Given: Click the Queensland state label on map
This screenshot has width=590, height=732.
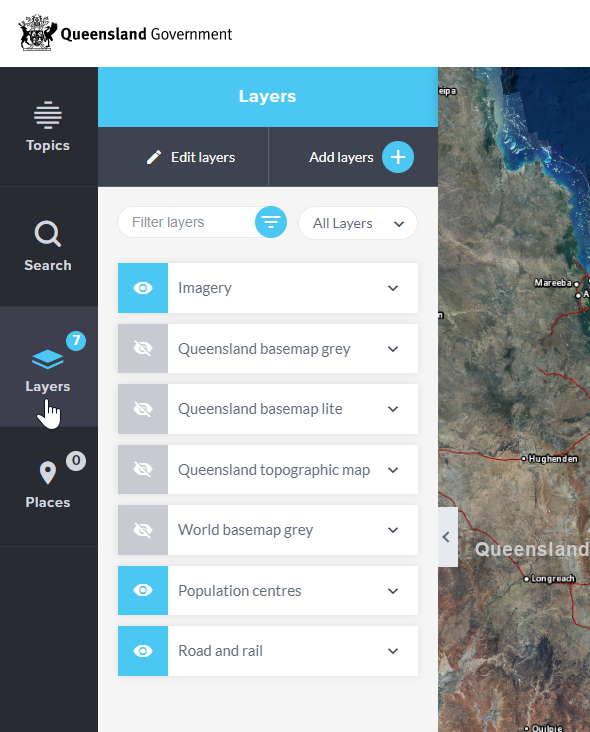Looking at the screenshot, I should (x=532, y=549).
